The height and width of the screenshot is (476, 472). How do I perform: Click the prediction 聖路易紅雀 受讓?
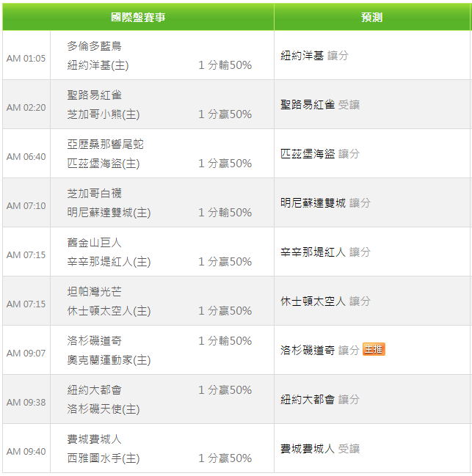[320, 105]
